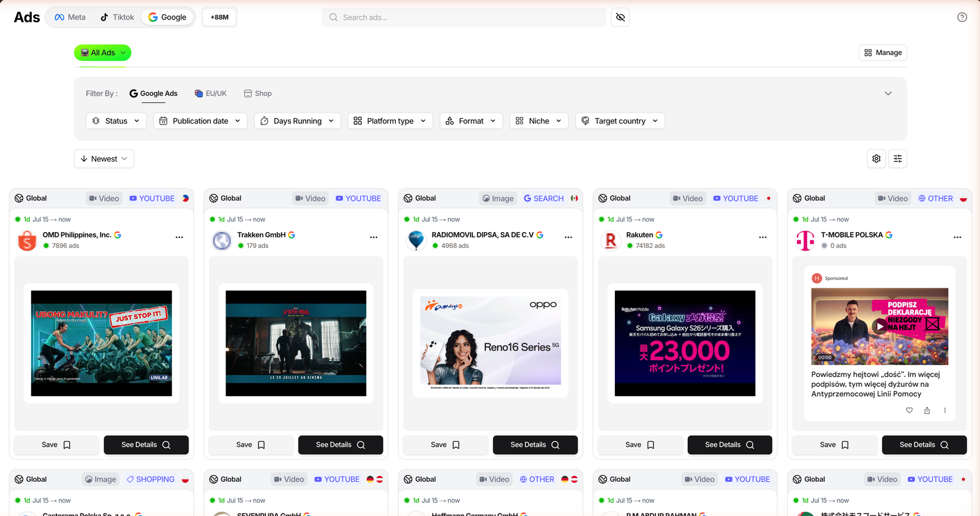The width and height of the screenshot is (980, 516).
Task: Open the help question mark icon
Action: tap(962, 17)
